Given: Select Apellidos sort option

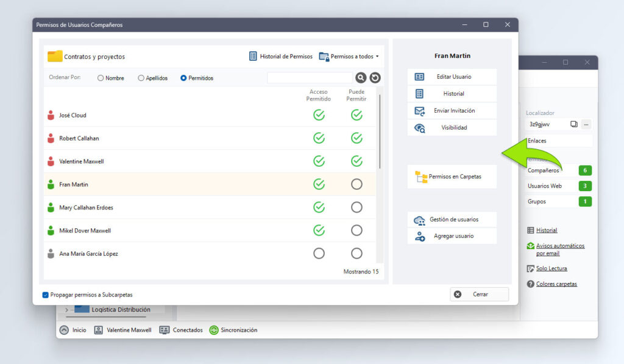Looking at the screenshot, I should pyautogui.click(x=153, y=79).
